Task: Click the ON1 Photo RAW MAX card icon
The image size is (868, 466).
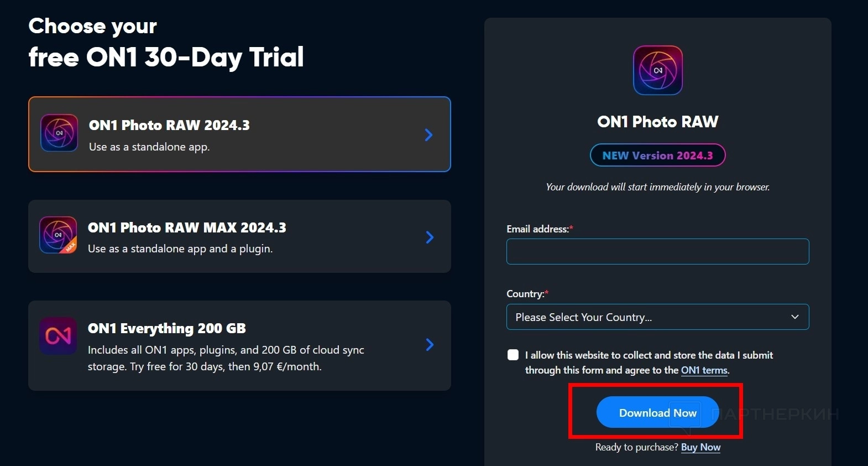Action: tap(58, 235)
